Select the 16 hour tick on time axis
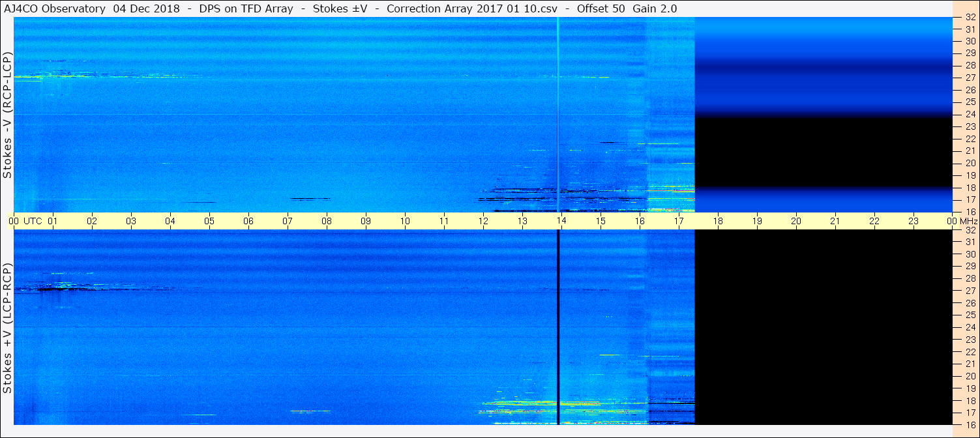This screenshot has height=438, width=980. (x=640, y=221)
